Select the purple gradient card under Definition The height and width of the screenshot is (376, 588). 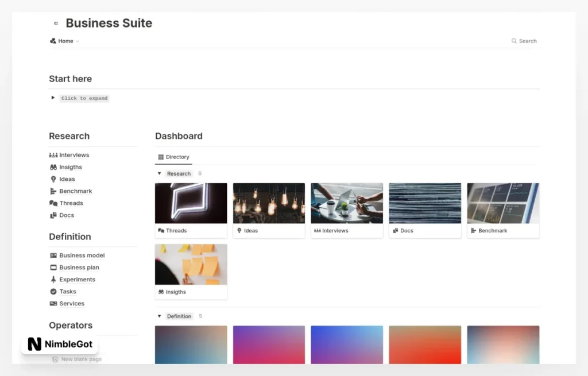pyautogui.click(x=269, y=344)
